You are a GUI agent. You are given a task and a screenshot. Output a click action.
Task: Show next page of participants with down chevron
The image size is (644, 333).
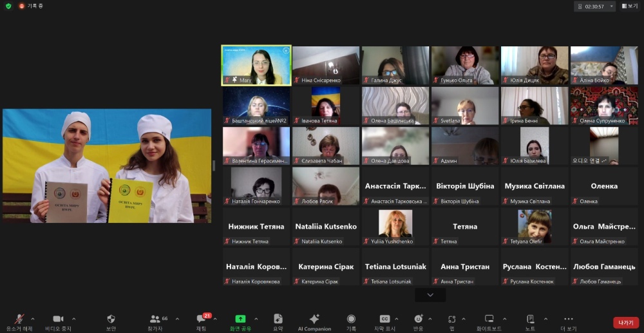coord(430,294)
